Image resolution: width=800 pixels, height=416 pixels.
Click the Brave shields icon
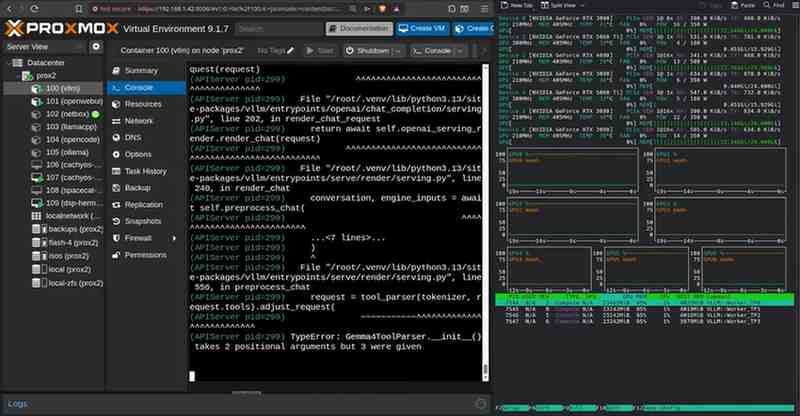point(382,9)
